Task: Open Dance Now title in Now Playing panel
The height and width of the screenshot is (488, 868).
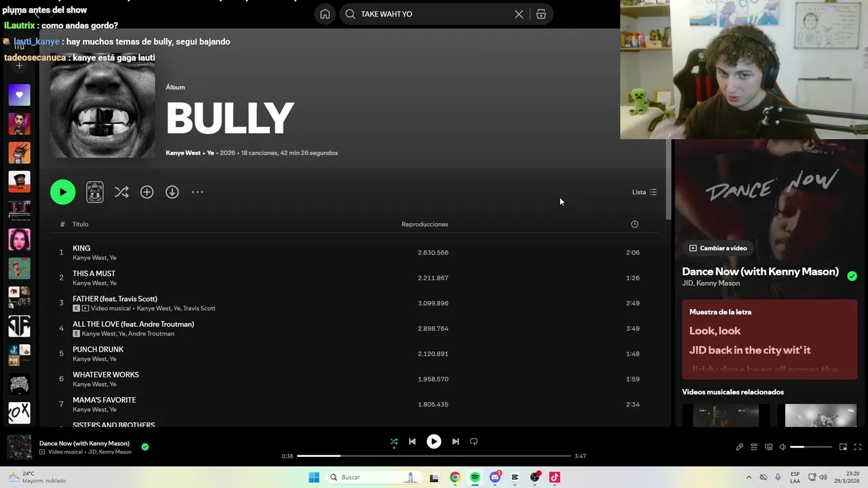Action: pos(760,272)
